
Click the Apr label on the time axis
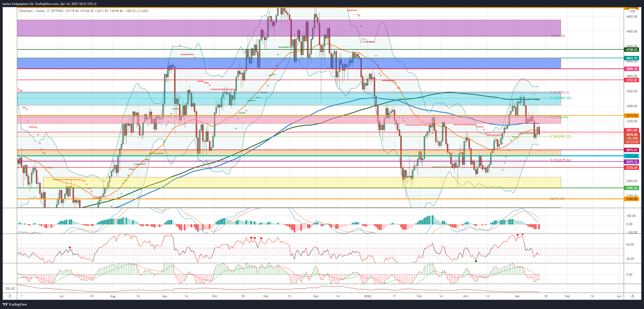(517, 296)
